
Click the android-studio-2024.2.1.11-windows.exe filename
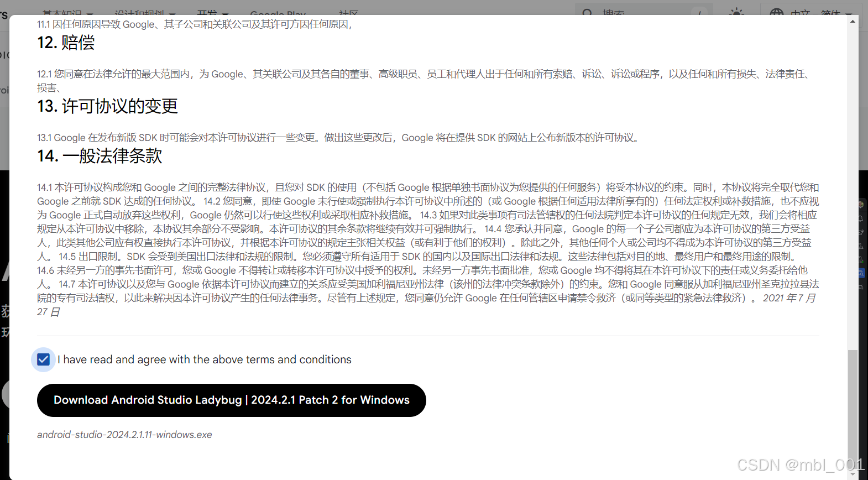(x=124, y=435)
